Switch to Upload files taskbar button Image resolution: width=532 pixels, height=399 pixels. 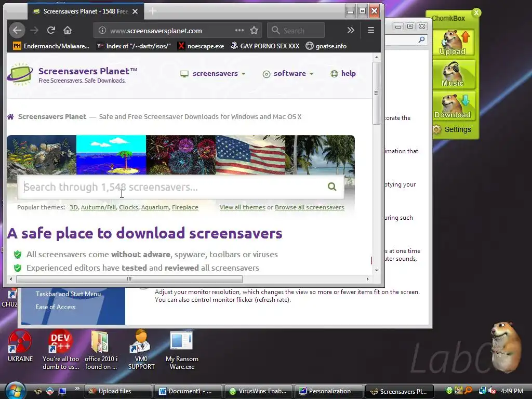click(x=118, y=391)
